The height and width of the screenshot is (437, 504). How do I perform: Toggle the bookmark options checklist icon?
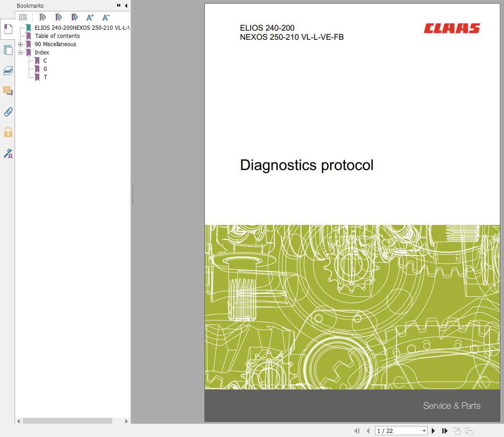[x=23, y=17]
